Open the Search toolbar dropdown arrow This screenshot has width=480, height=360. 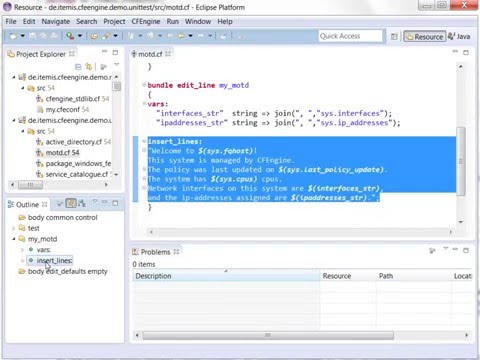[115, 36]
